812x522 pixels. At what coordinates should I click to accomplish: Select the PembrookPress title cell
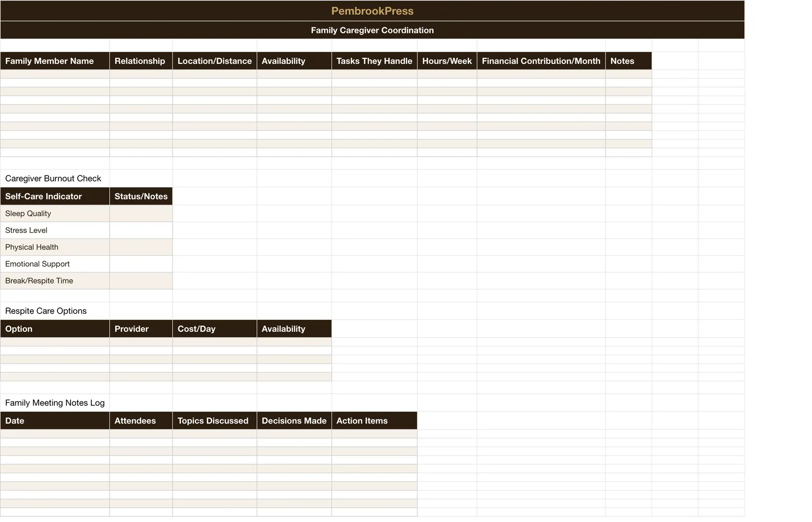[372, 11]
